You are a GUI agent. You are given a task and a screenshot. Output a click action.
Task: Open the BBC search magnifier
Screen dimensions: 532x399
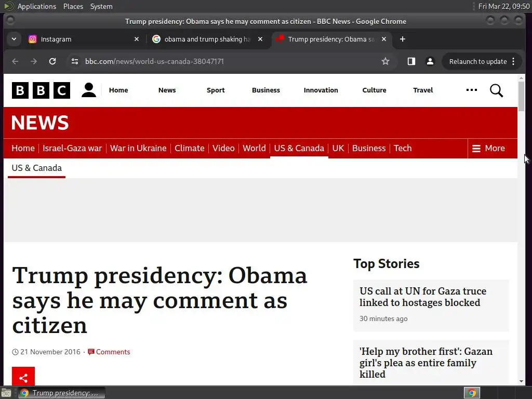point(496,90)
